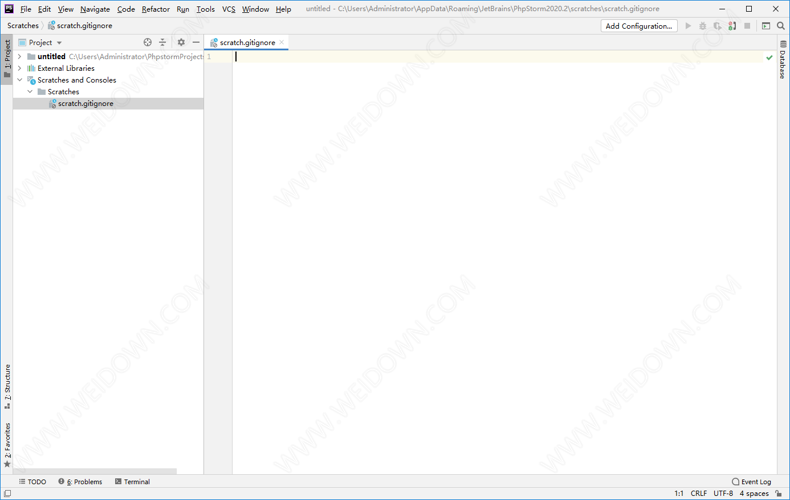Screen dimensions: 790x500
Task: Open the View menu
Action: pos(65,9)
